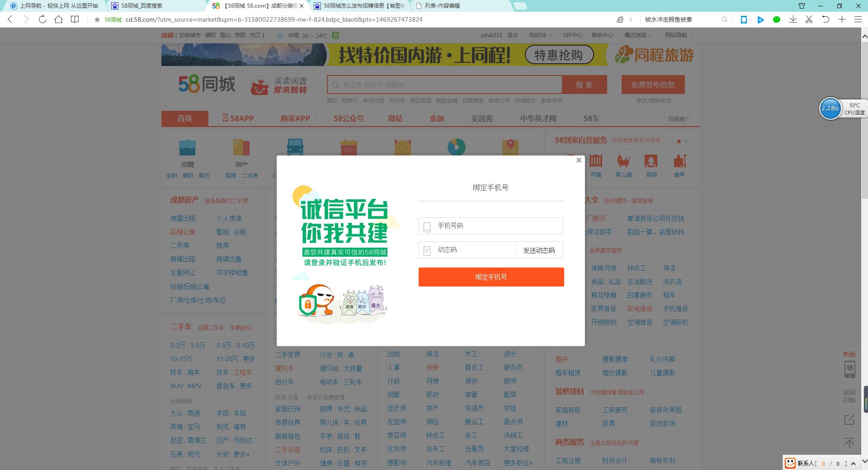Screen dimensions: 868x470
Task: Click the undo closed tab icon
Action: pyautogui.click(x=826, y=19)
